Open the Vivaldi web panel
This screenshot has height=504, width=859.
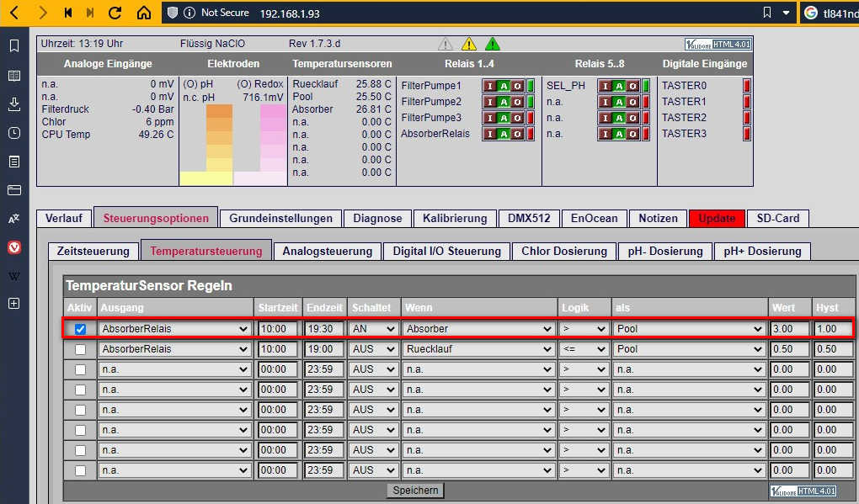click(x=14, y=247)
